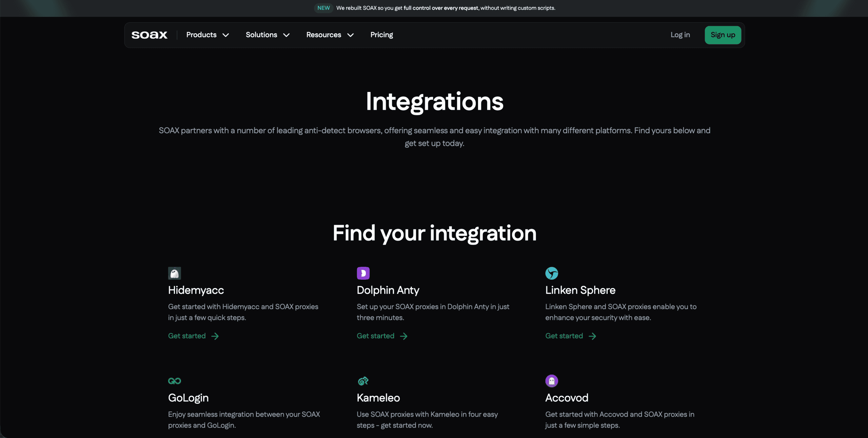The width and height of the screenshot is (868, 438).
Task: Click the Integrations page title
Action: (434, 102)
